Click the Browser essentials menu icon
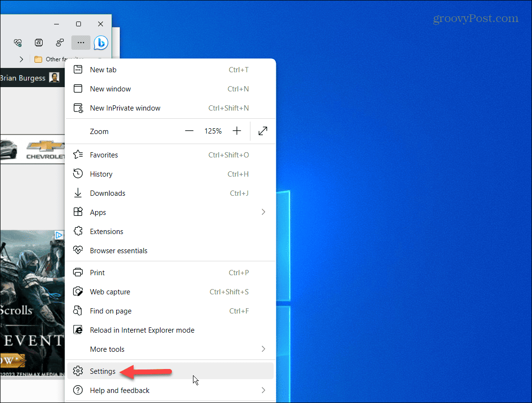Viewport: 532px width, 403px height. click(78, 250)
